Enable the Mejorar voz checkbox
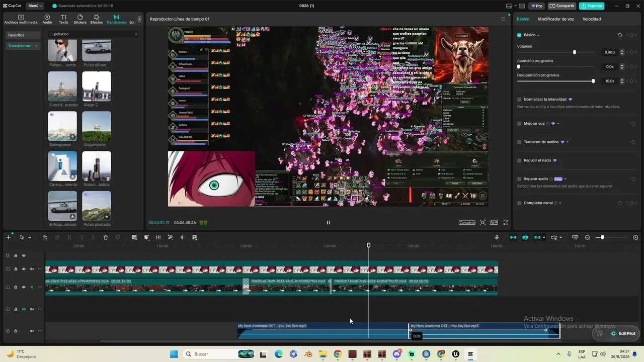The height and width of the screenshot is (362, 644). (519, 124)
